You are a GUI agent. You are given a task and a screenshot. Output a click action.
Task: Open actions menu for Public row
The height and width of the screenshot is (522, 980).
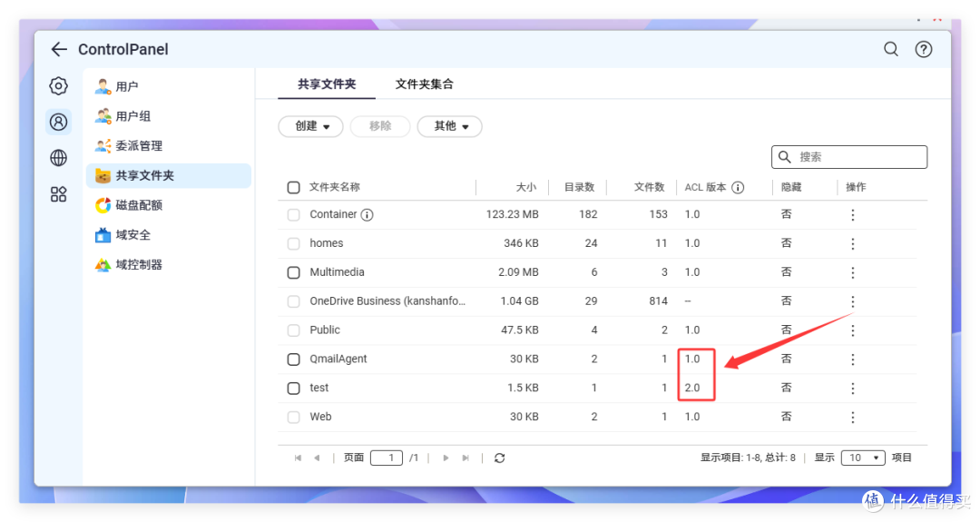[x=852, y=330]
